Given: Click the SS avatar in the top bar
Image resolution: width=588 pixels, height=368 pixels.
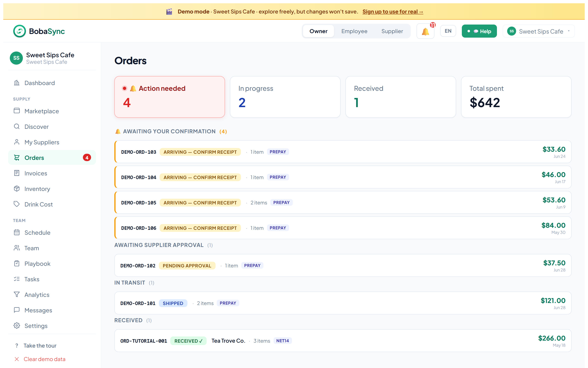Looking at the screenshot, I should point(511,31).
